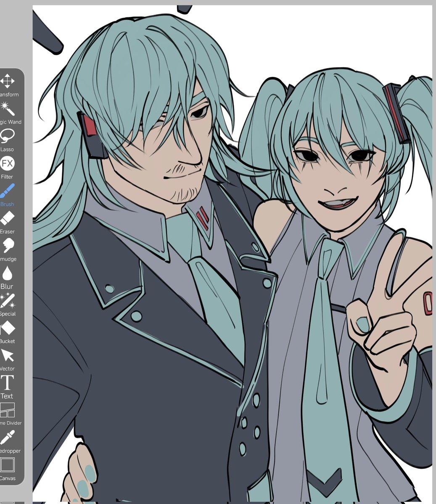The height and width of the screenshot is (504, 436).
Task: Open the Canvas tool
Action: (x=8, y=469)
